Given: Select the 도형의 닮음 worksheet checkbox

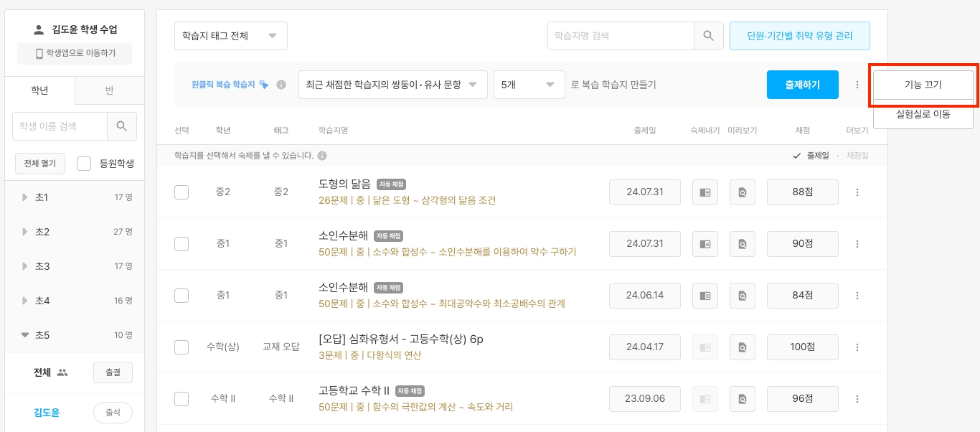Looking at the screenshot, I should (x=182, y=192).
